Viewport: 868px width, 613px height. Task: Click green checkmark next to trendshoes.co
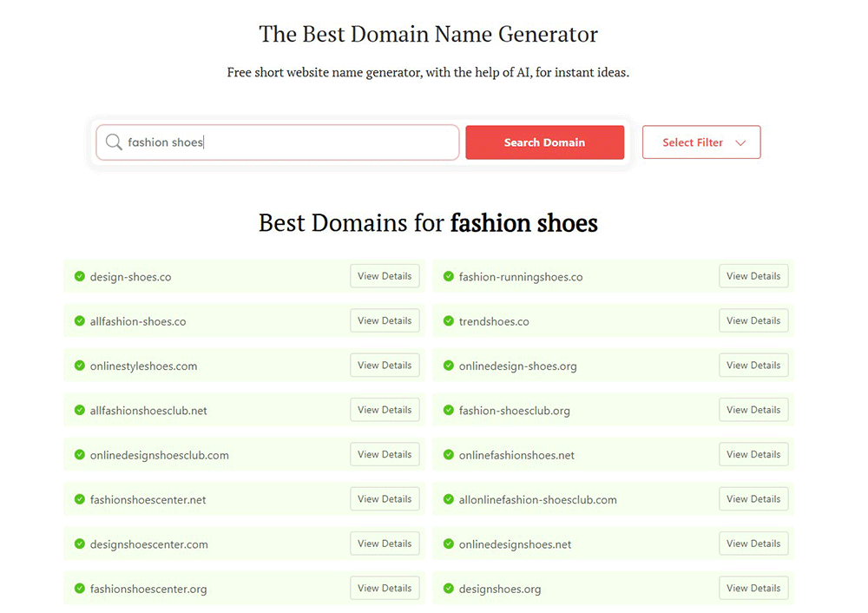tap(449, 321)
